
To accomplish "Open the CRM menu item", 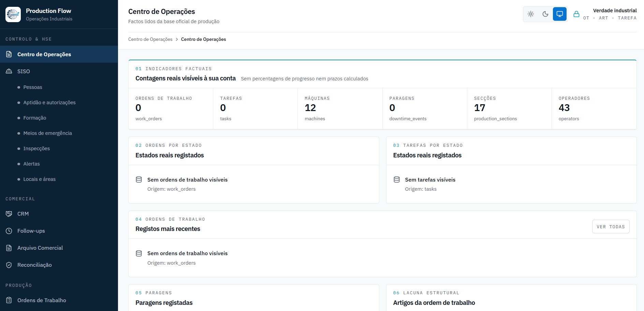I will pyautogui.click(x=59, y=214).
